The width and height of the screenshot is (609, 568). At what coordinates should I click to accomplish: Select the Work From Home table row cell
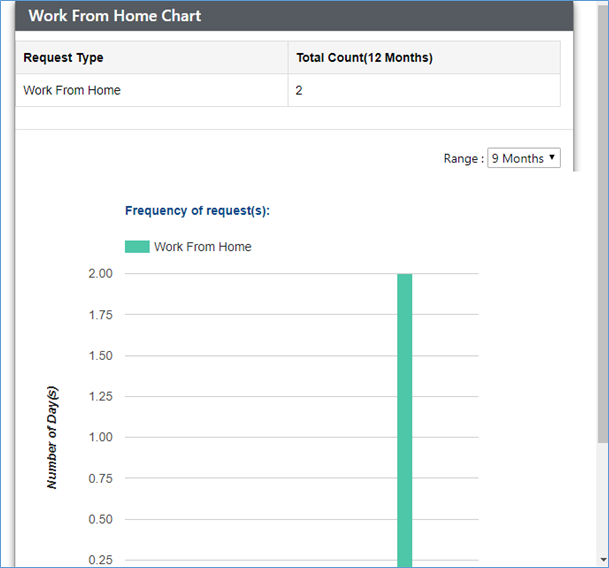152,90
